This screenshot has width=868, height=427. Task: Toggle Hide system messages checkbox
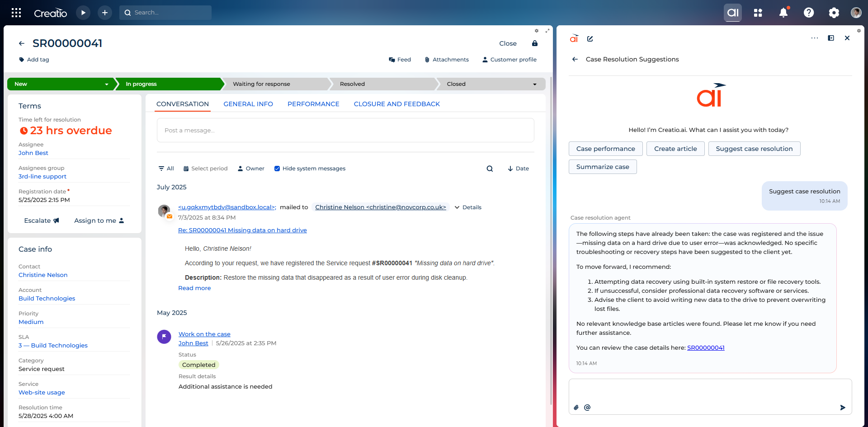(277, 169)
